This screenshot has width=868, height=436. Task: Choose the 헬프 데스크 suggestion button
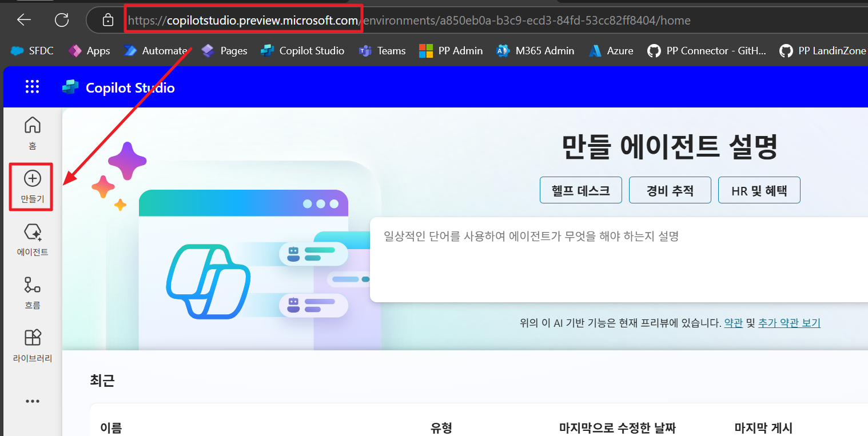tap(582, 190)
